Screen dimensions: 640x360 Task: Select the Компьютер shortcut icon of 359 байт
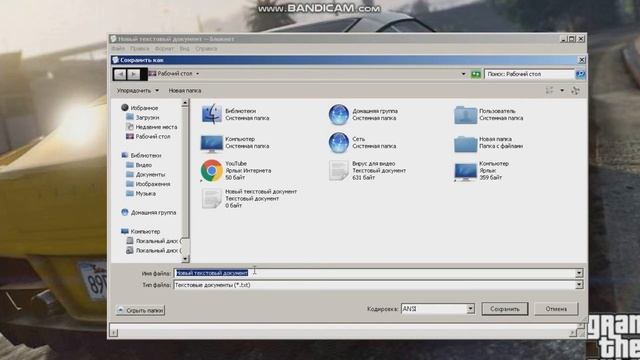(465, 171)
